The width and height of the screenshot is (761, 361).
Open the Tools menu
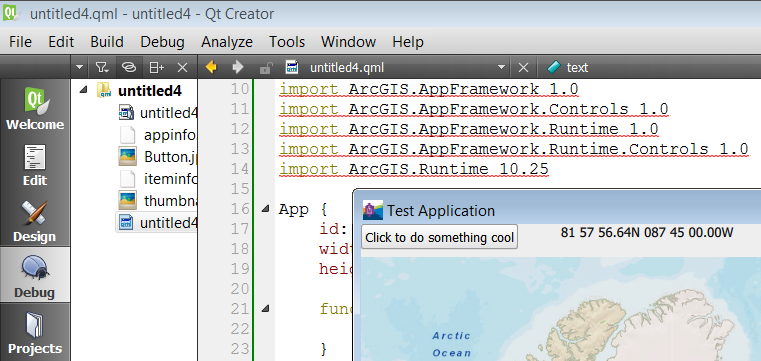pyautogui.click(x=287, y=42)
